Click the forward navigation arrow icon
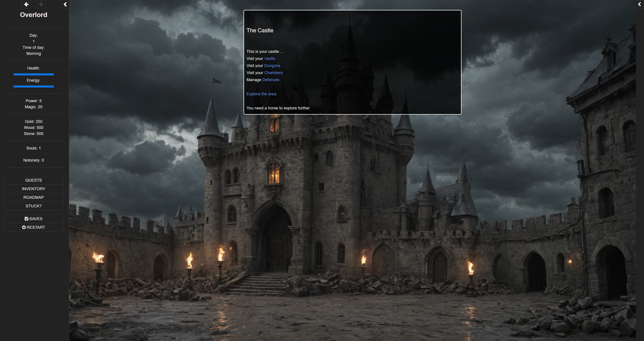 click(x=41, y=4)
